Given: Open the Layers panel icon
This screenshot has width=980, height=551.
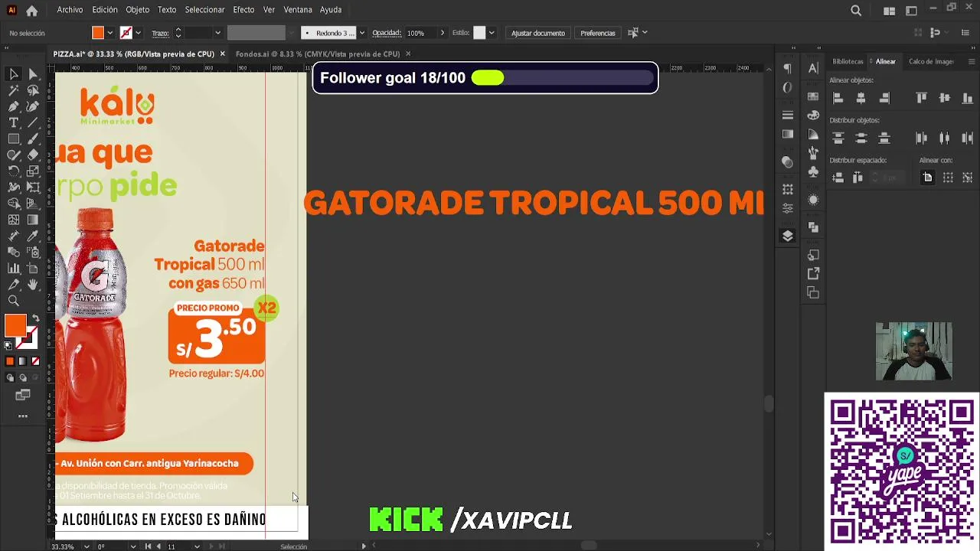Looking at the screenshot, I should [x=788, y=236].
